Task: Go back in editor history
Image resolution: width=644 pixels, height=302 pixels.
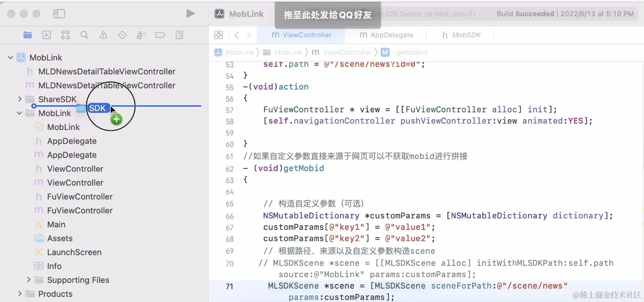Action: (x=237, y=35)
